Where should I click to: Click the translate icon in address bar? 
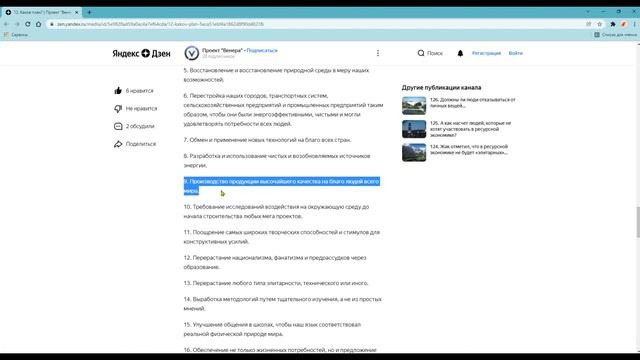[589, 24]
